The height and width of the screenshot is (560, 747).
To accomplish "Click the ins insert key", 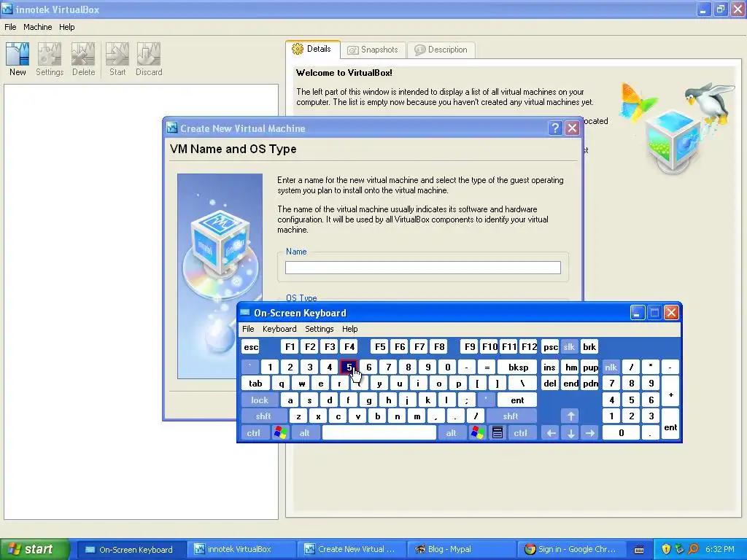I will [550, 367].
